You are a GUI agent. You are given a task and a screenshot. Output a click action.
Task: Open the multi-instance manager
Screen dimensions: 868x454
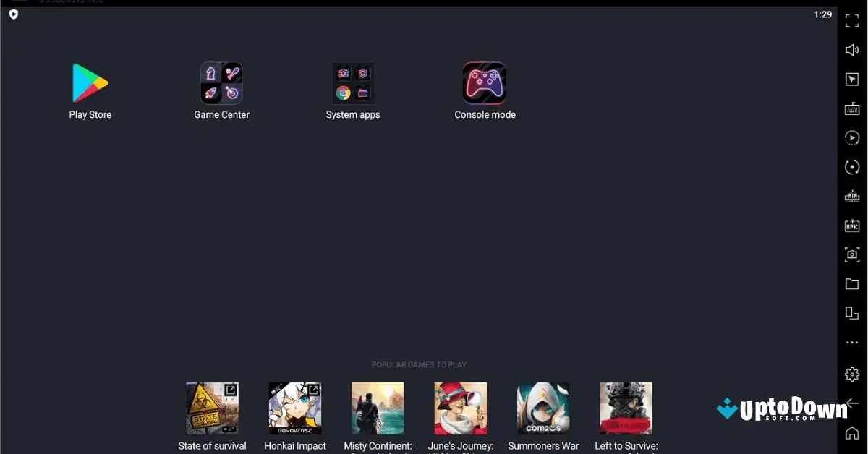click(x=852, y=313)
